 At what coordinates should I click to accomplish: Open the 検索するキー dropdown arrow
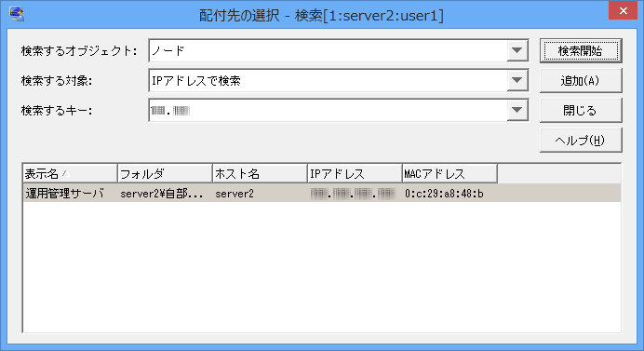(517, 110)
